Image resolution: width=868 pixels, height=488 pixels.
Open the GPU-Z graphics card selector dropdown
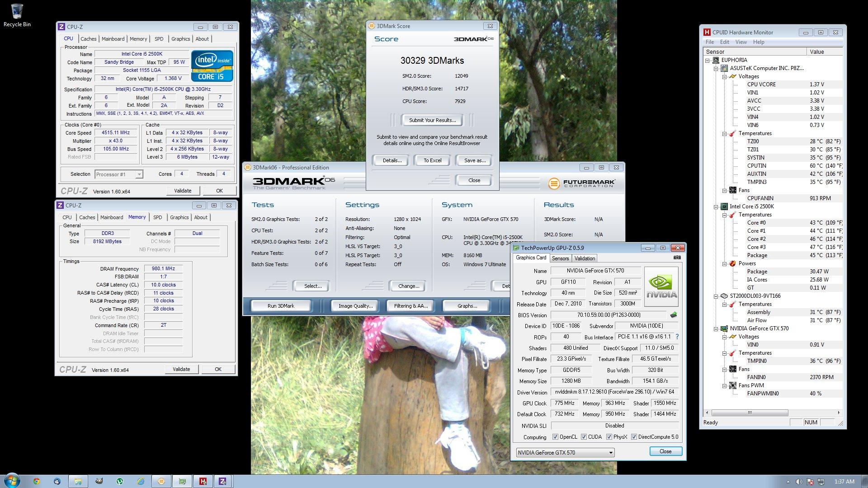click(x=565, y=453)
